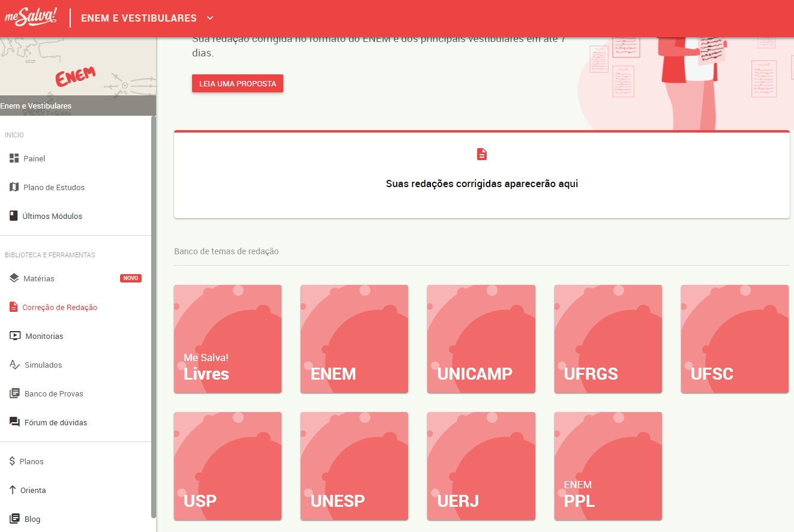Click the sidebar vertical scrollbar
The width and height of the screenshot is (794, 532).
pyautogui.click(x=154, y=317)
